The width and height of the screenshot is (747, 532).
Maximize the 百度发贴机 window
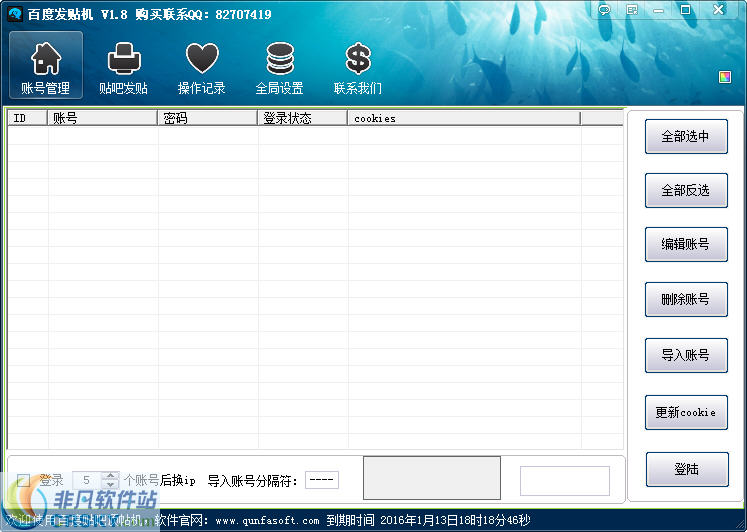click(685, 10)
